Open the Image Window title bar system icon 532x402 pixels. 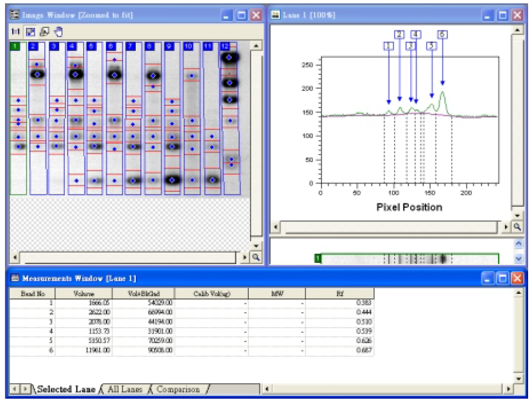click(15, 15)
